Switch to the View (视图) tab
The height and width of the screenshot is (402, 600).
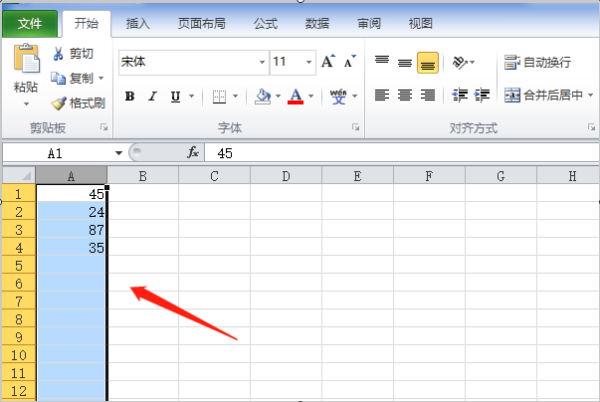(421, 24)
